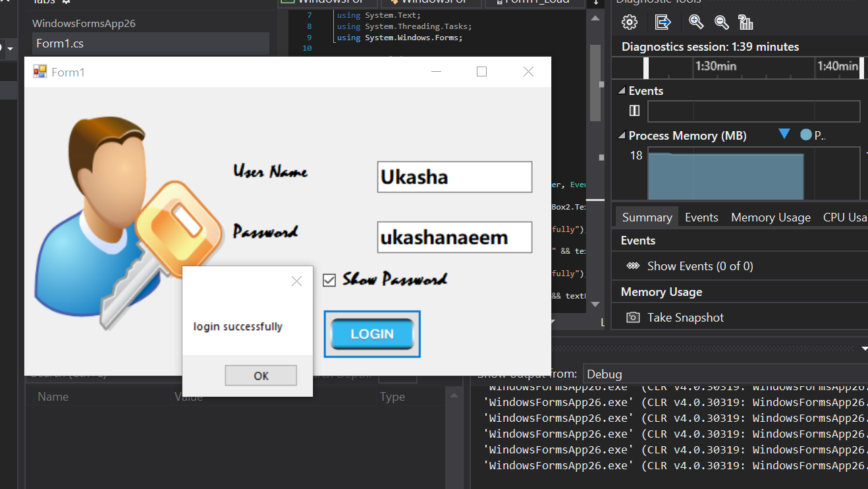Viewport: 868px width, 489px height.
Task: Click the Take Snapshot camera icon
Action: coord(633,318)
